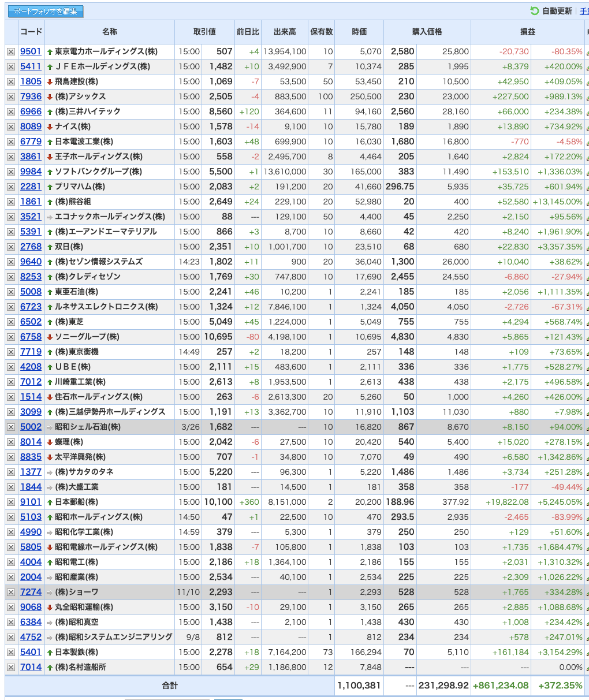This screenshot has width=589, height=700.
Task: Click the X icon beside code 7274
Action: click(x=11, y=592)
